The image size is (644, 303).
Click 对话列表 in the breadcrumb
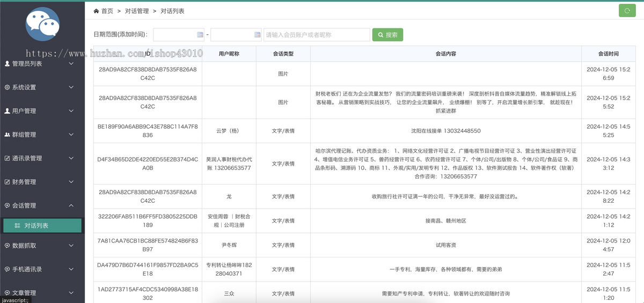tap(172, 11)
